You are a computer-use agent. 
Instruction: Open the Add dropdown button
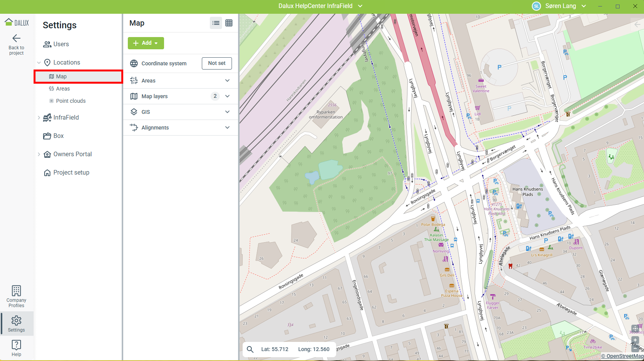click(146, 43)
